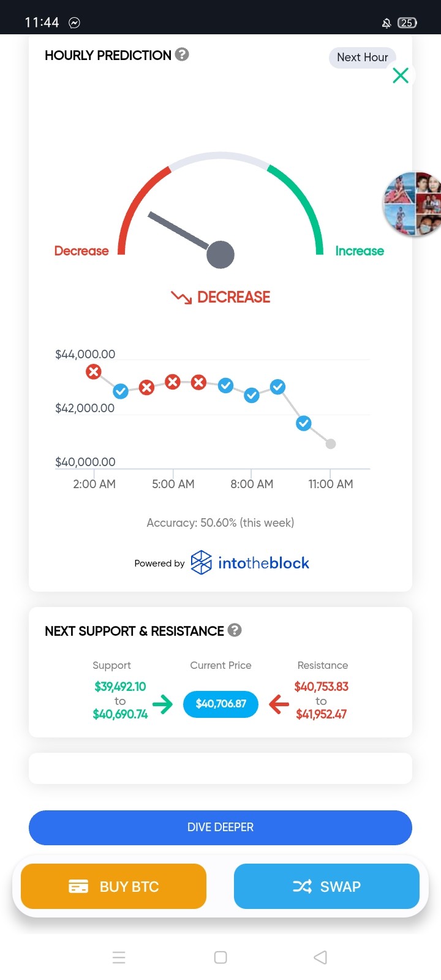The width and height of the screenshot is (441, 980).
Task: Tap the gauge needle hub
Action: click(221, 255)
